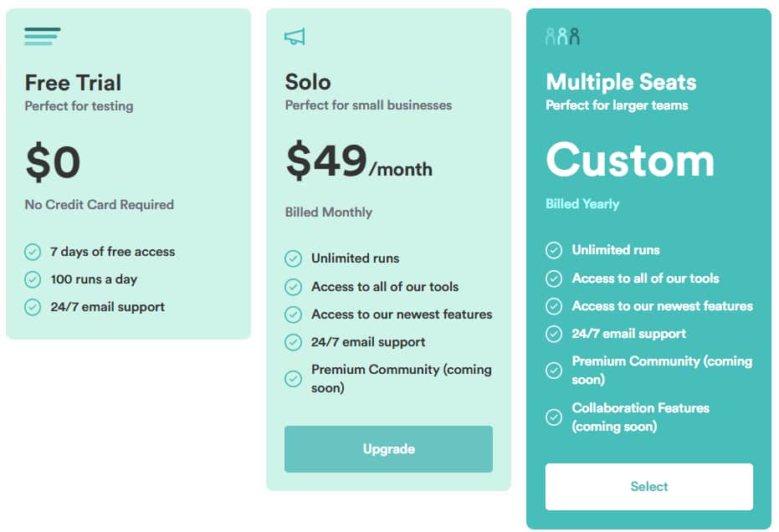
Task: Click the Solo plan heading
Action: pyautogui.click(x=308, y=82)
